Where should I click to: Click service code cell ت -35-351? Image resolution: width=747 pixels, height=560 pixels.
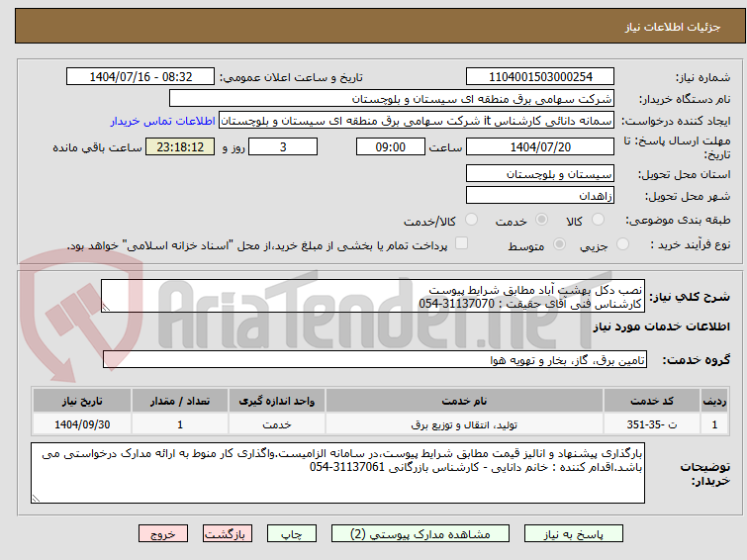[x=651, y=424]
